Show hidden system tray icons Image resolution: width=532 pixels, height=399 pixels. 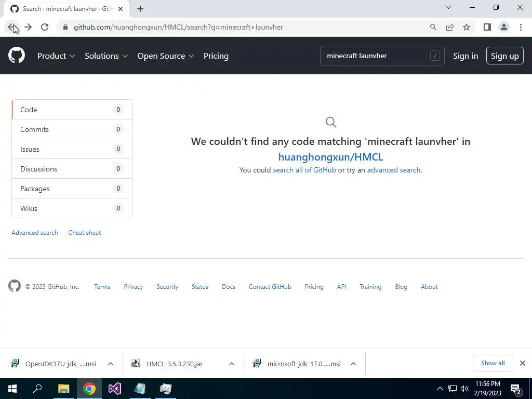pos(440,389)
